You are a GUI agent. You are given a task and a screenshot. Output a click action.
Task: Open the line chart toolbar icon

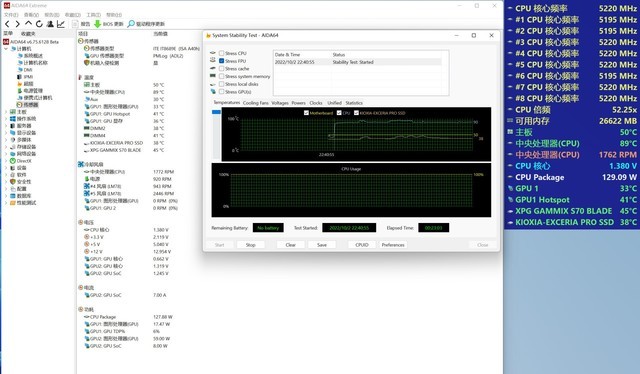point(61,24)
